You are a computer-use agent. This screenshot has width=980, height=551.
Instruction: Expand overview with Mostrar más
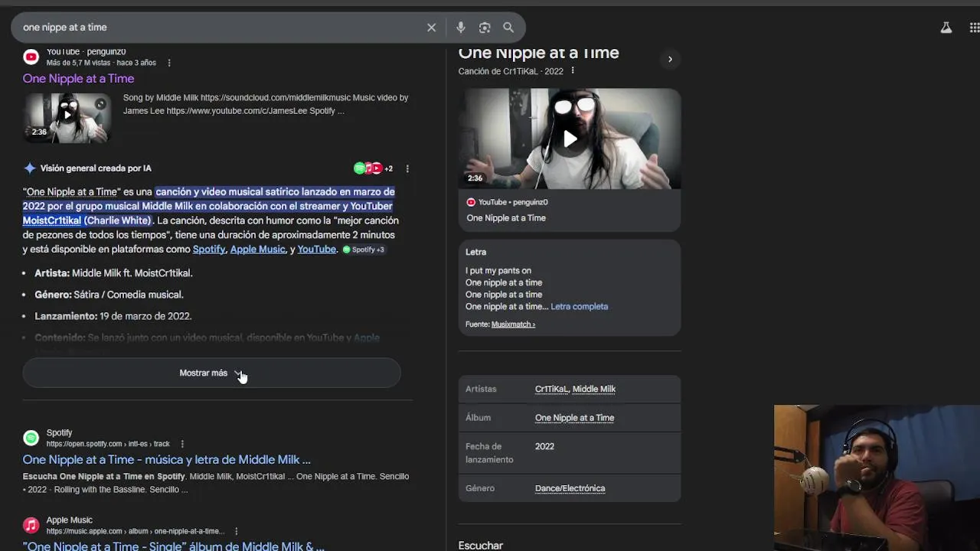pyautogui.click(x=211, y=373)
